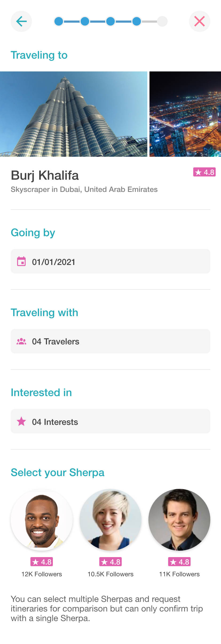Viewport: 221px width, 644px height.
Task: Close the trip planner with X
Action: pyautogui.click(x=199, y=21)
